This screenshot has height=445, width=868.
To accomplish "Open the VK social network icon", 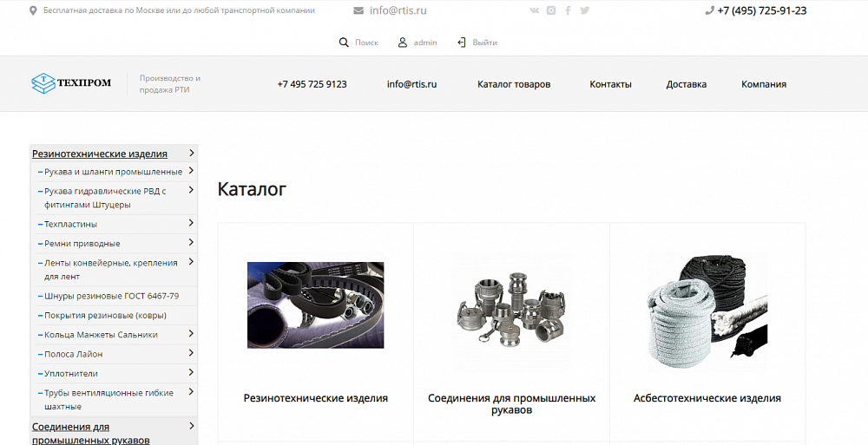I will (x=534, y=10).
